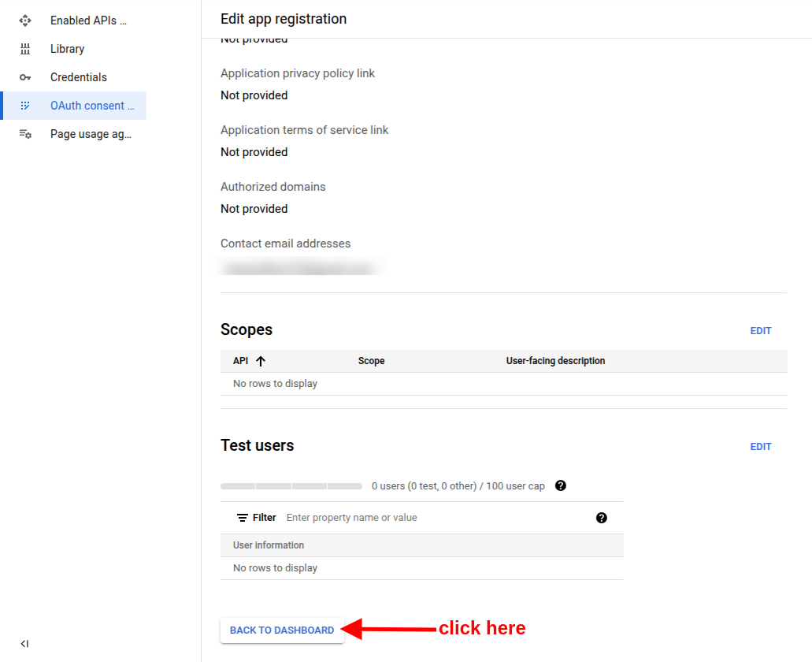Viewport: 812px width, 662px height.
Task: Open Page usage agreements item
Action: (91, 134)
